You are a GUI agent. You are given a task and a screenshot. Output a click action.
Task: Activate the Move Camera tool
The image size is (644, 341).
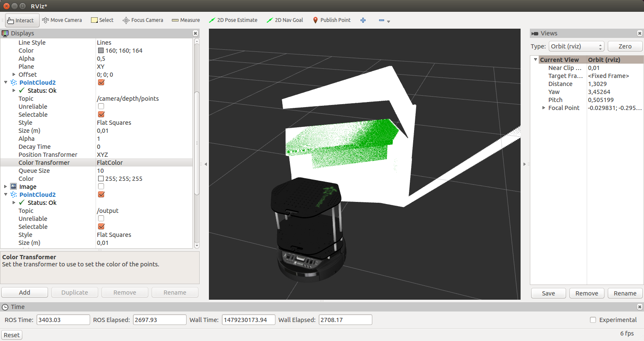click(x=62, y=20)
